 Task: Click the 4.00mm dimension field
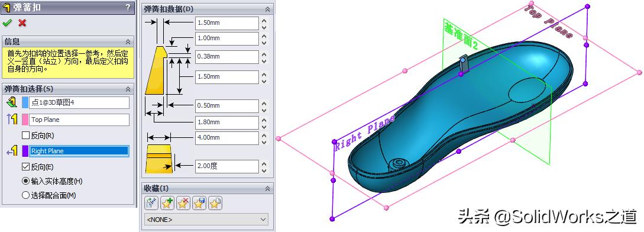click(x=227, y=138)
